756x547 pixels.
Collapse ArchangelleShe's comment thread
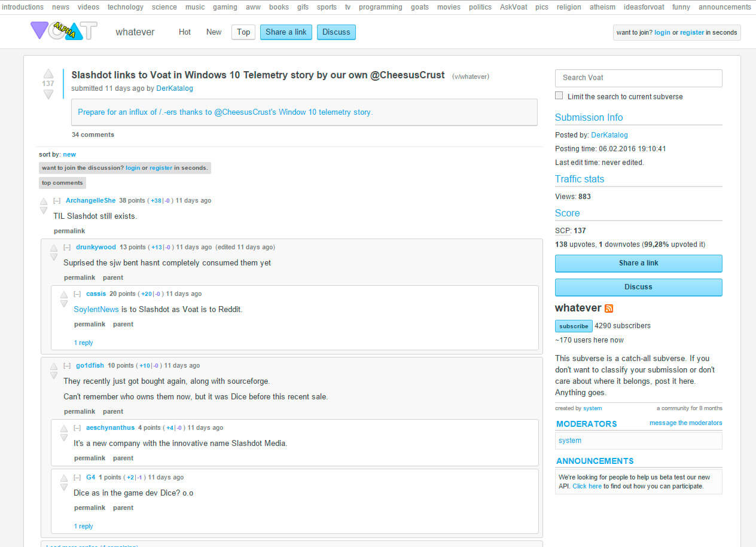pos(57,201)
